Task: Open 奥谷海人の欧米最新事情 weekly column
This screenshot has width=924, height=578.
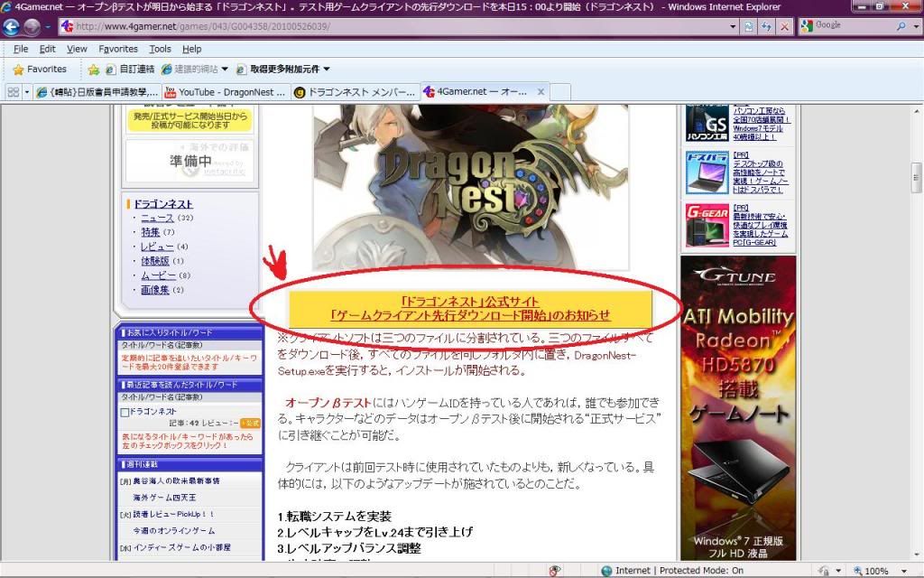Action: pyautogui.click(x=176, y=481)
